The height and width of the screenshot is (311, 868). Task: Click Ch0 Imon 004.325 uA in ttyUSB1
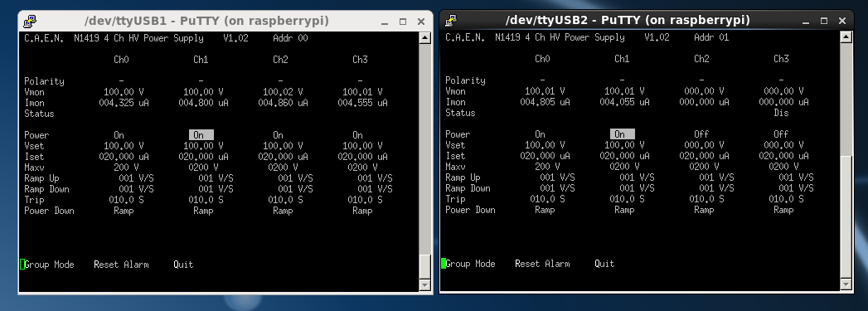pos(124,103)
